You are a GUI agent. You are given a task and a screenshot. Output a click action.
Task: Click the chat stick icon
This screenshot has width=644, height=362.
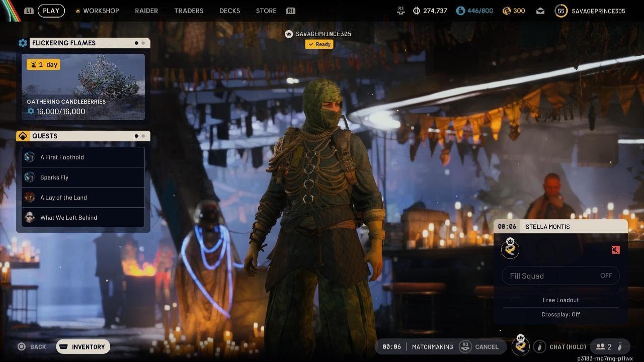539,347
